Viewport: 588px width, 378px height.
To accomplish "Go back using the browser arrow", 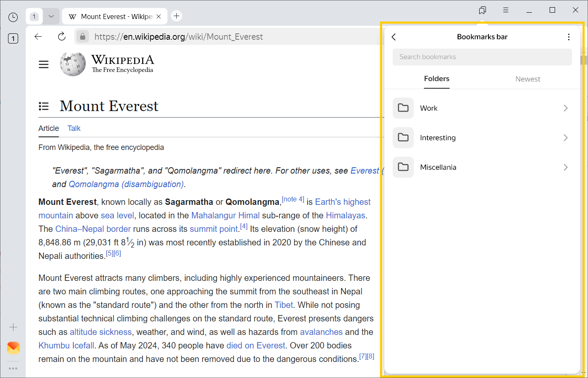I will click(38, 37).
